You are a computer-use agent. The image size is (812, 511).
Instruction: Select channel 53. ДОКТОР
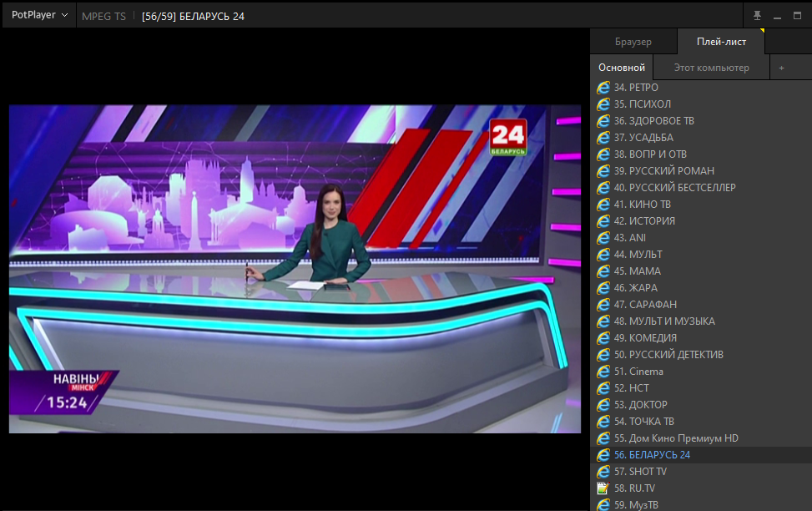pos(701,405)
